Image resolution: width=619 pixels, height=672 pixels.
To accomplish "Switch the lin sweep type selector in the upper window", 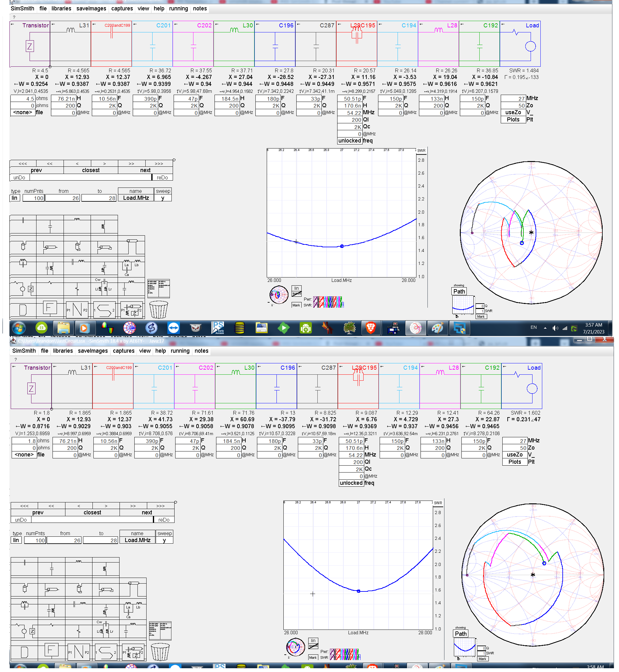I will tap(15, 199).
